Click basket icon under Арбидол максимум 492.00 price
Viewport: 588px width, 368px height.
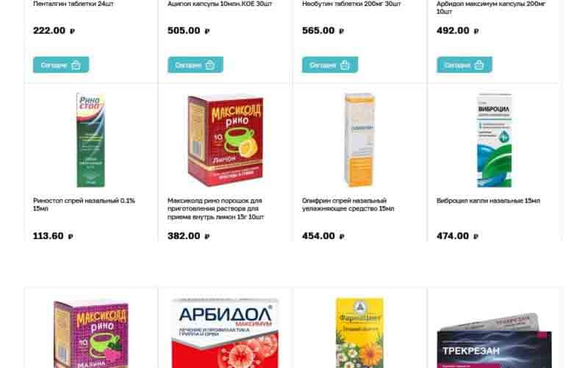479,66
